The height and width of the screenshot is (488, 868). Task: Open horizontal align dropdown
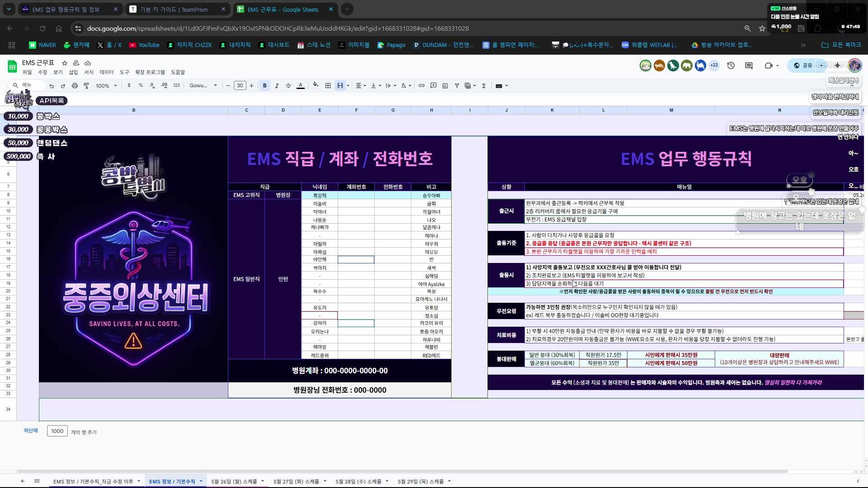point(361,85)
